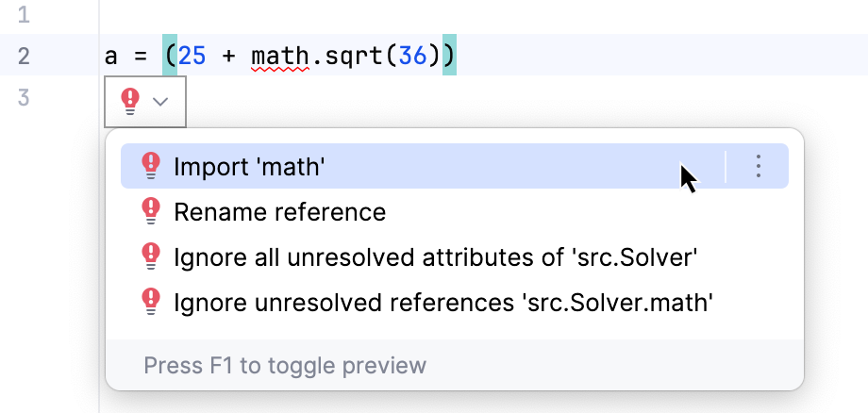Click the bulb icon beside Rename reference

click(x=151, y=212)
